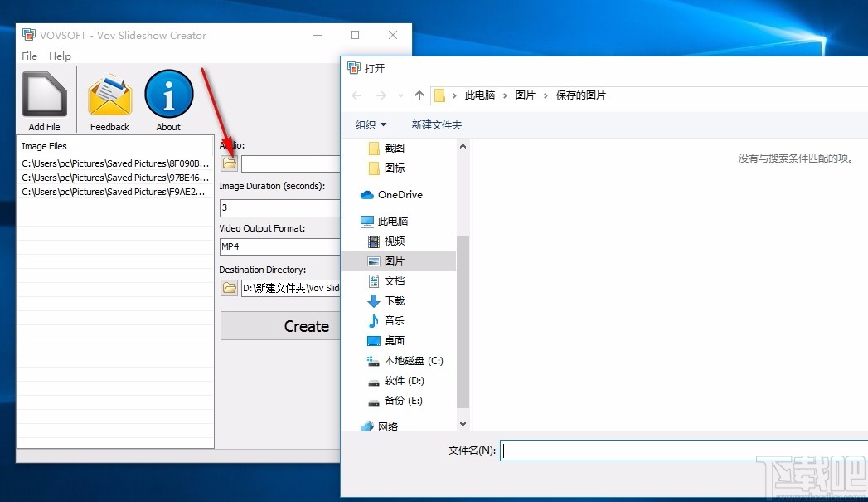Click the About info icon
This screenshot has height=502, width=868.
tap(168, 95)
